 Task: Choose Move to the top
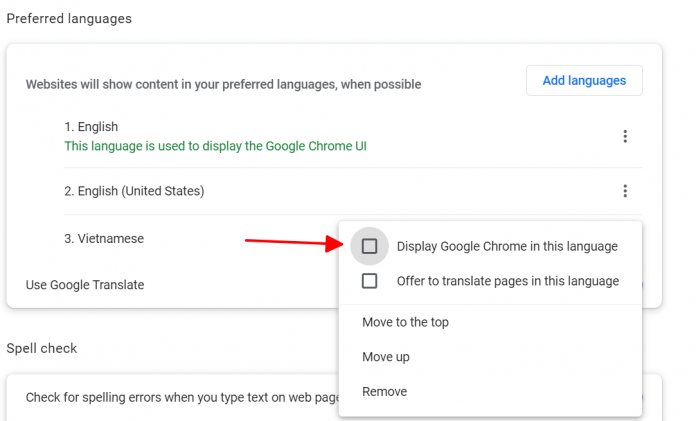coord(405,322)
